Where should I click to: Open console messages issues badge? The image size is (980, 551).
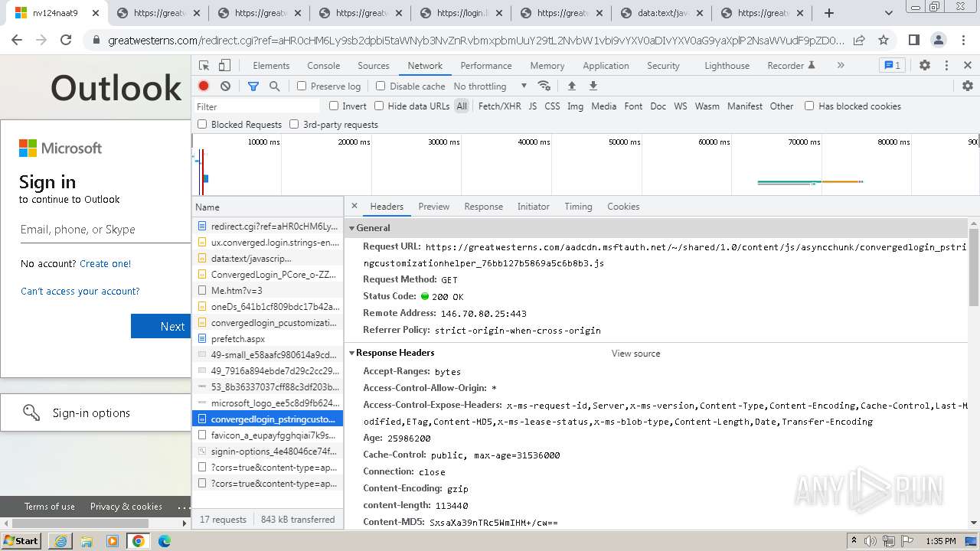point(891,66)
